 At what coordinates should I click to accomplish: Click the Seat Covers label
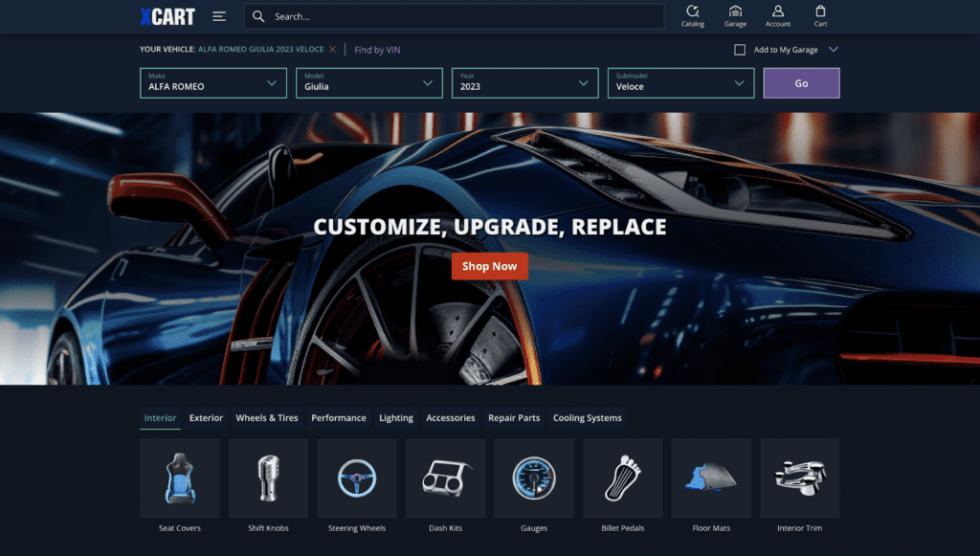point(180,528)
